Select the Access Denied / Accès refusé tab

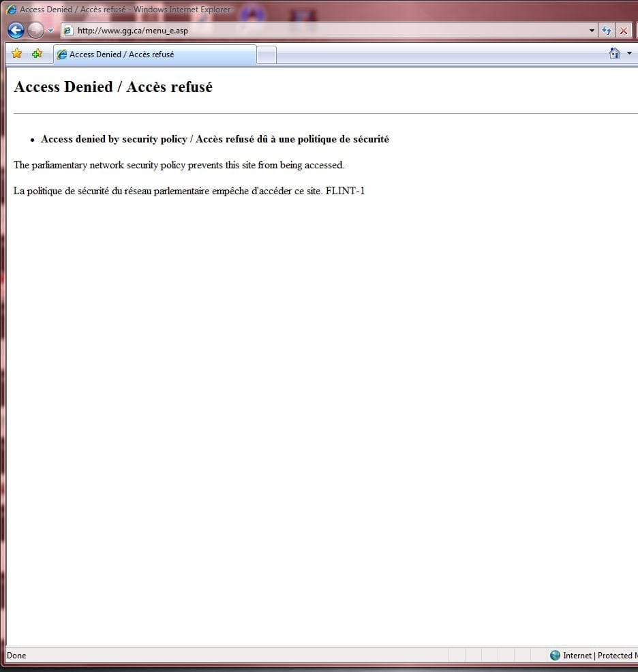[x=155, y=55]
